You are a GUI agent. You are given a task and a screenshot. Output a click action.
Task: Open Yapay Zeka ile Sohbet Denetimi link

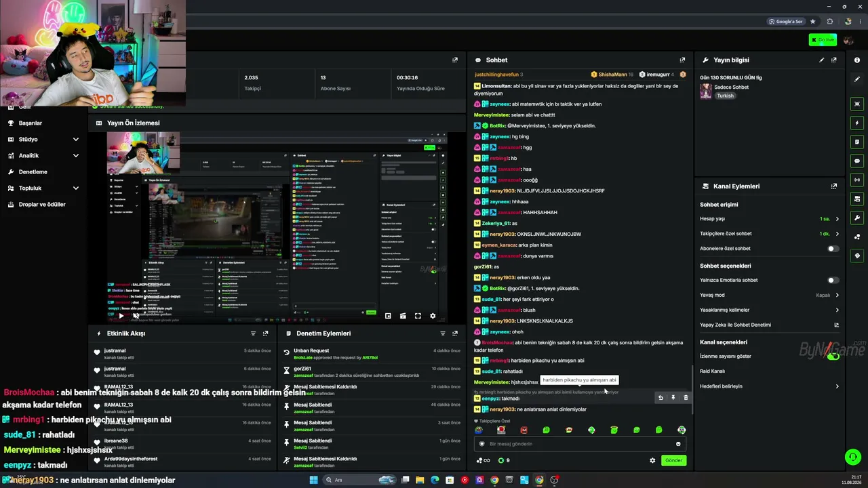coord(770,325)
